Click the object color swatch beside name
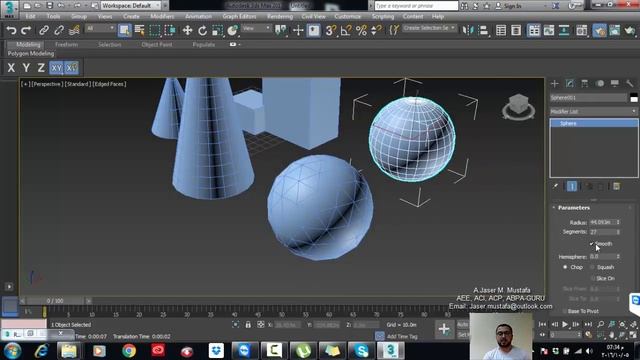The height and width of the screenshot is (360, 640). pos(633,98)
